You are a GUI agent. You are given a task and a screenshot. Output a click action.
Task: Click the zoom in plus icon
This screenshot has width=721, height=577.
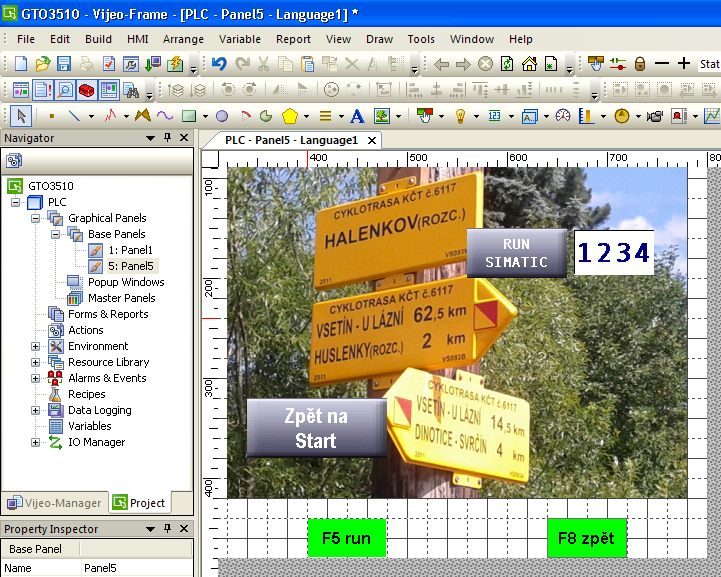[x=684, y=63]
